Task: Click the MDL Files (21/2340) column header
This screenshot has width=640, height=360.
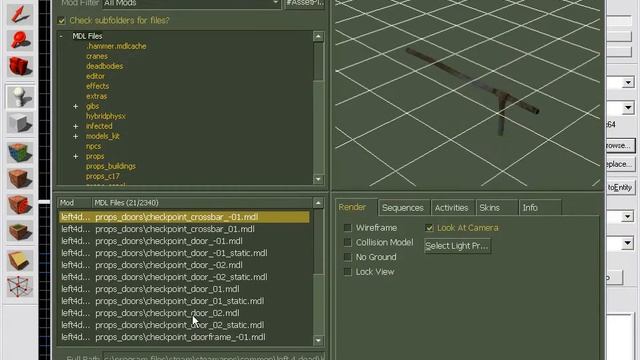Action: [x=202, y=203]
